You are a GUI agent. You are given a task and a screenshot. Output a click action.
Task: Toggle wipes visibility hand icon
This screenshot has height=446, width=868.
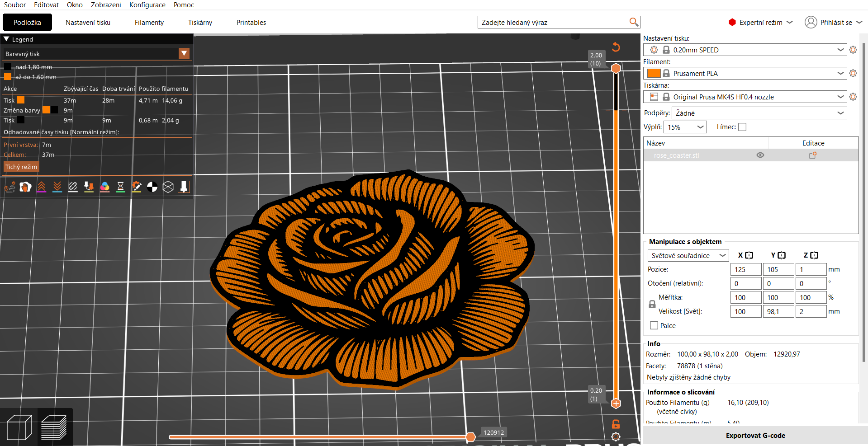[26, 187]
